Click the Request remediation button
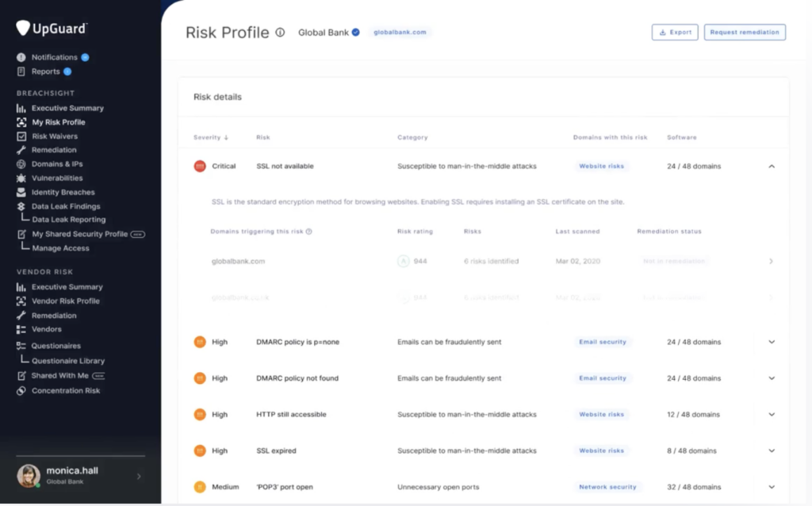The width and height of the screenshot is (812, 506). point(744,32)
